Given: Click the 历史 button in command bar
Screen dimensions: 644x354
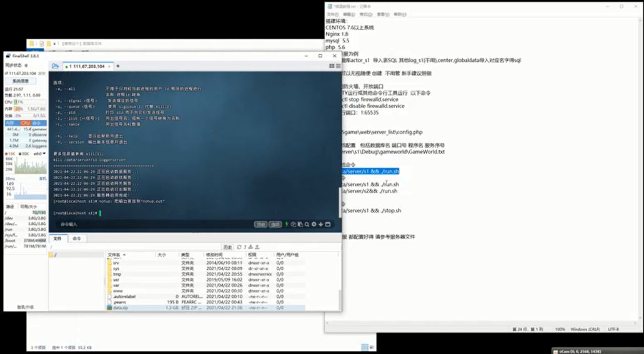Looking at the screenshot, I should point(260,224).
